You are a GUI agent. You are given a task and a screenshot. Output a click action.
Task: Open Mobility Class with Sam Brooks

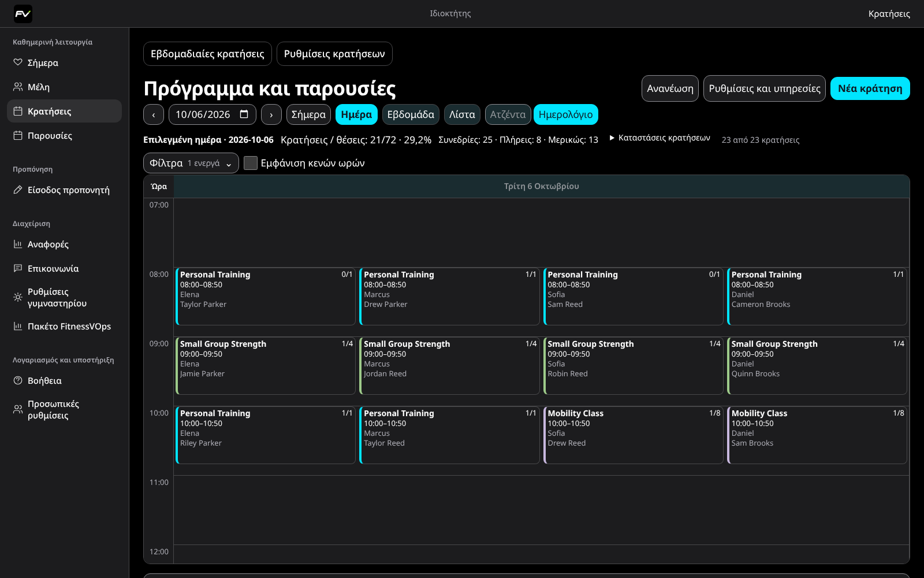coord(817,435)
